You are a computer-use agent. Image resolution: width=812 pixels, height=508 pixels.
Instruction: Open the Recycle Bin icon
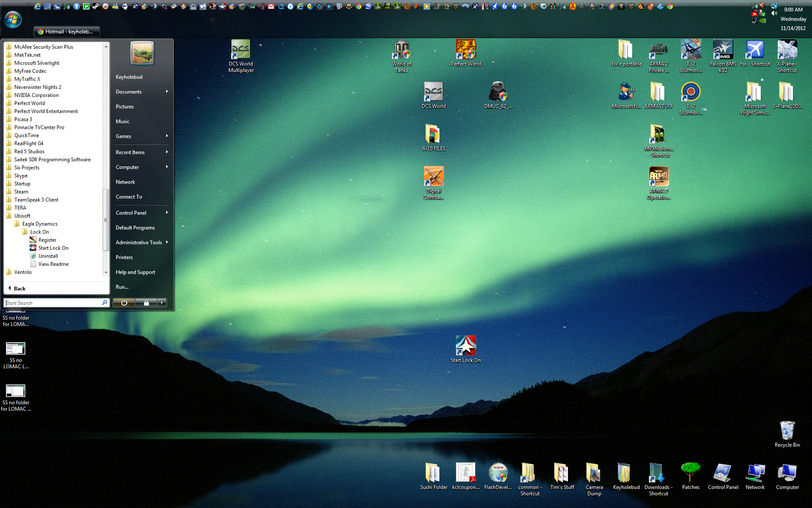pos(787,434)
